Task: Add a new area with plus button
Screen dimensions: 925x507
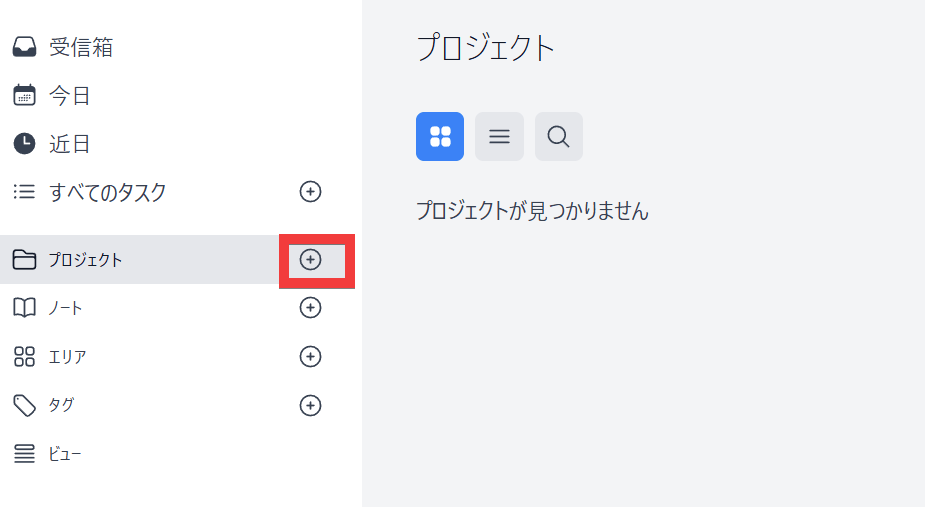Action: click(311, 356)
